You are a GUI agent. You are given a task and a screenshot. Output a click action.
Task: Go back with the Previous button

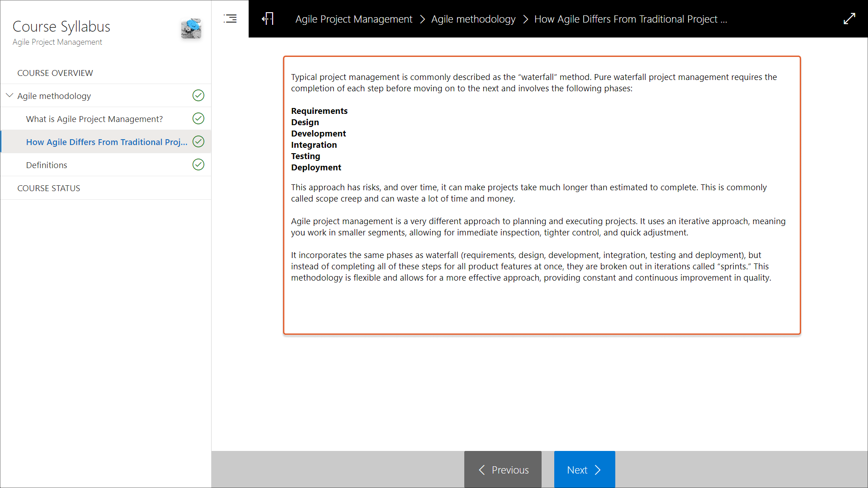503,469
